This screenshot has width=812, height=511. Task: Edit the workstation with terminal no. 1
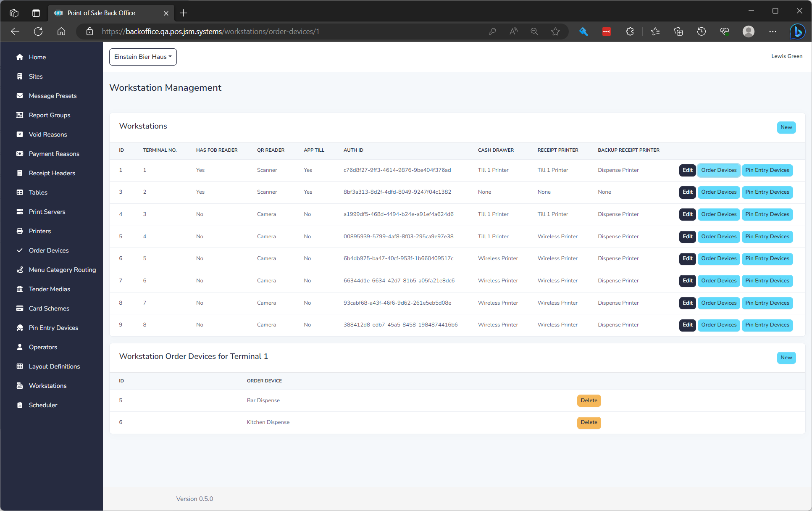click(687, 170)
